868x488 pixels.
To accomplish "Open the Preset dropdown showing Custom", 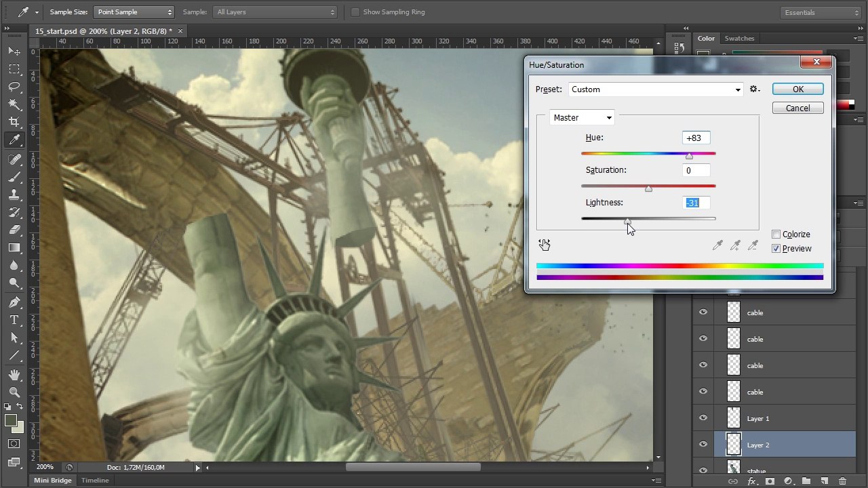I will (656, 89).
